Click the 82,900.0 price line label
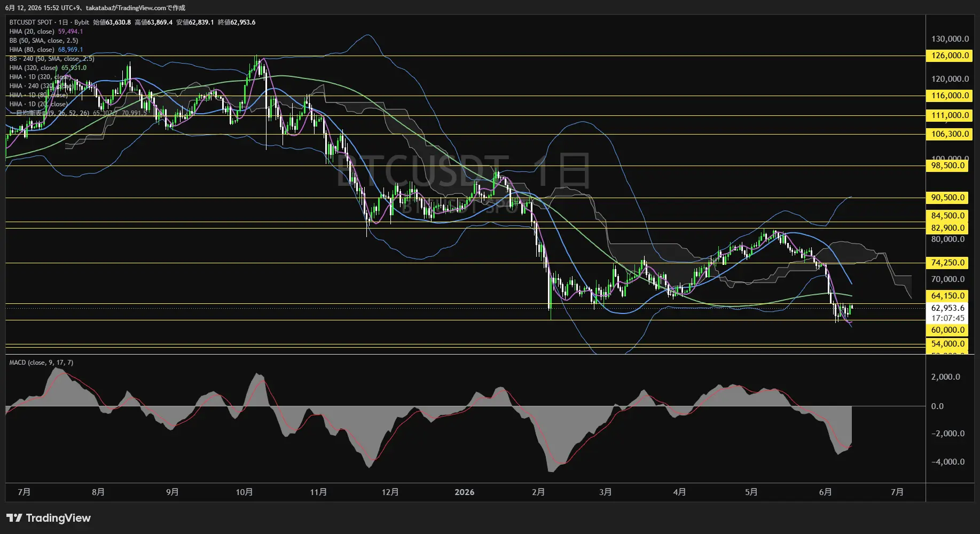This screenshot has height=534, width=980. click(948, 228)
